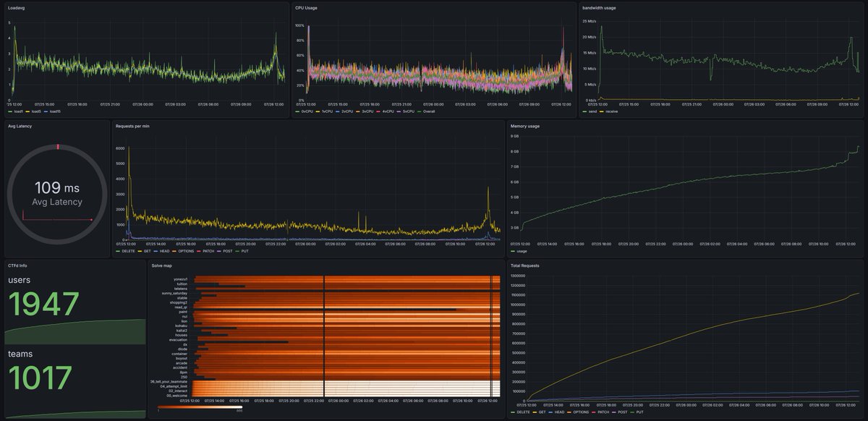Viewport: 868px width, 421px height.
Task: Click the 00_welcome row label
Action: [x=176, y=396]
